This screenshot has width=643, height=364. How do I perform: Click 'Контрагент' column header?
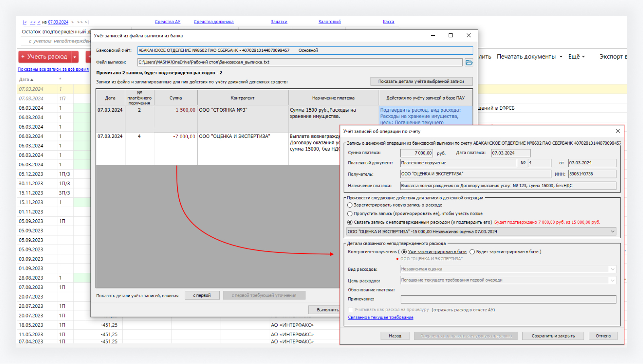243,98
